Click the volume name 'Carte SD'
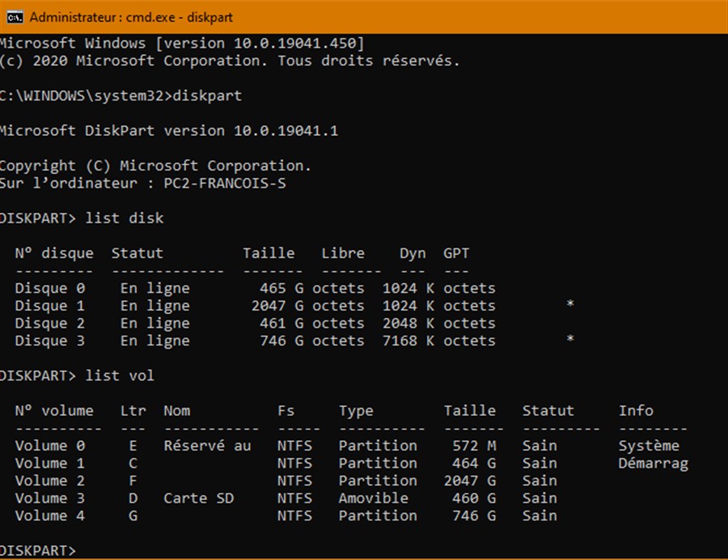The height and width of the screenshot is (560, 728). point(199,498)
